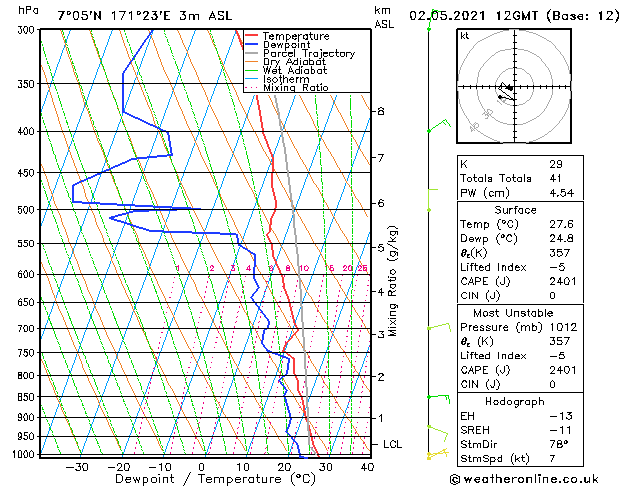Image resolution: width=629 pixels, height=486 pixels.
Task: Click the 'Mixing Ratio (g/kg)' vertical axis title
Action: coord(392,281)
